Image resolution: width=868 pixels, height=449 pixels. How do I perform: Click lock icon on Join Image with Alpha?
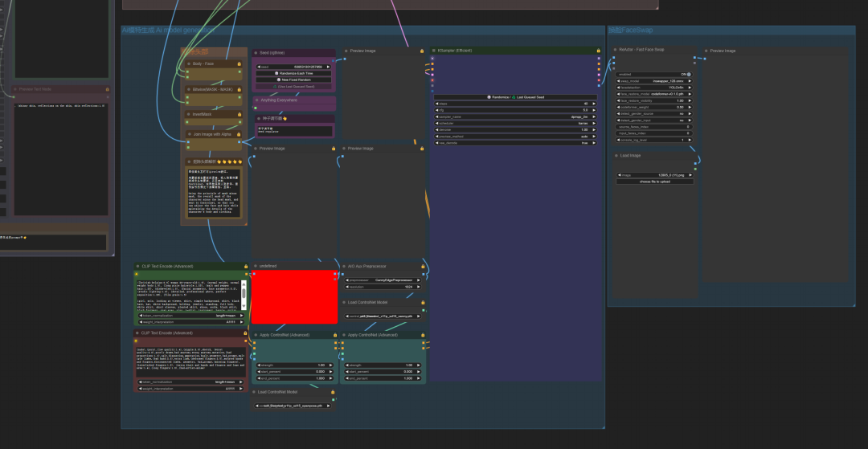[240, 134]
